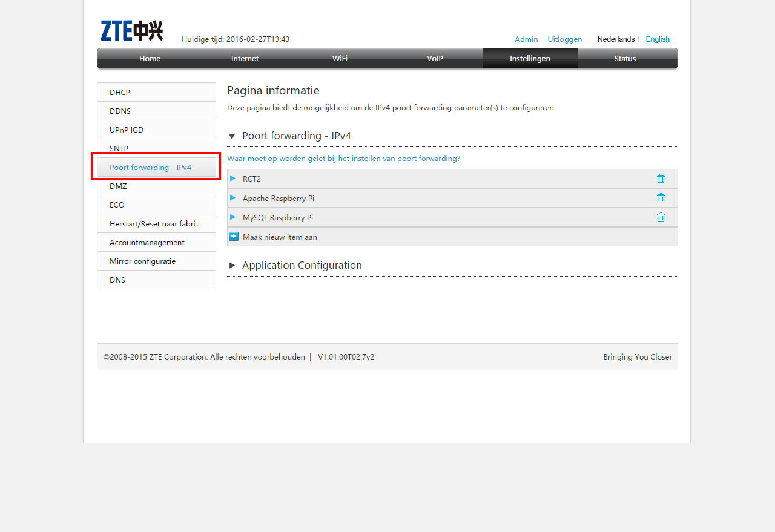Click the Apache Raspberry Pi rule name
Viewport: 775px width, 532px height.
279,198
